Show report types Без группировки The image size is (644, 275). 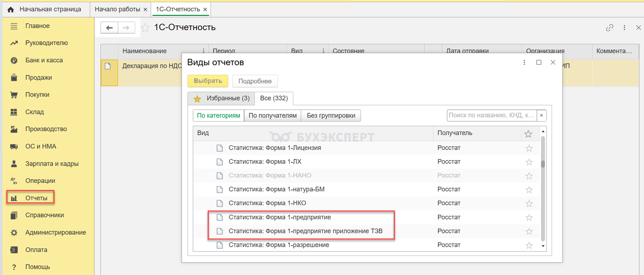coord(331,115)
